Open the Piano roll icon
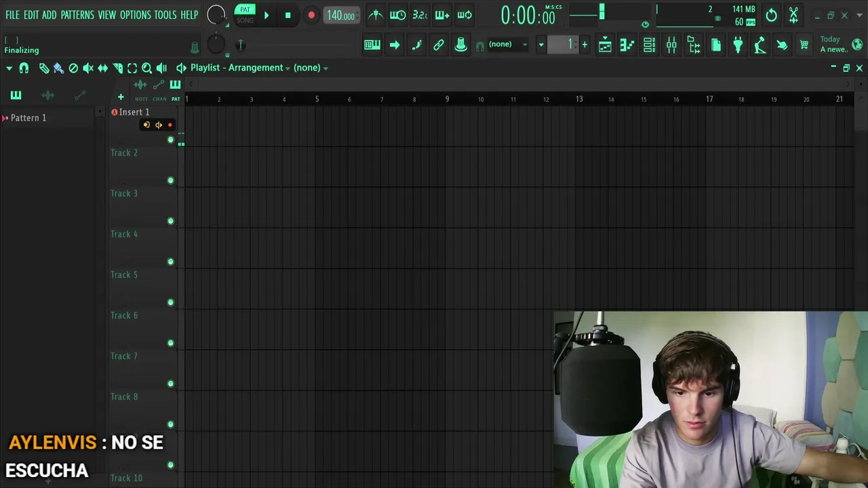868x488 pixels. (x=627, y=45)
